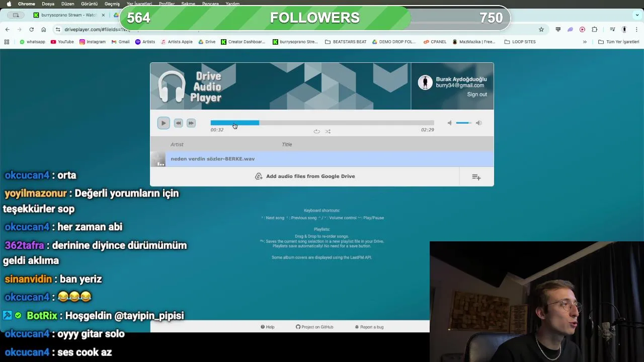This screenshot has height=362, width=644.
Task: Open the Dosya menu
Action: (x=48, y=4)
